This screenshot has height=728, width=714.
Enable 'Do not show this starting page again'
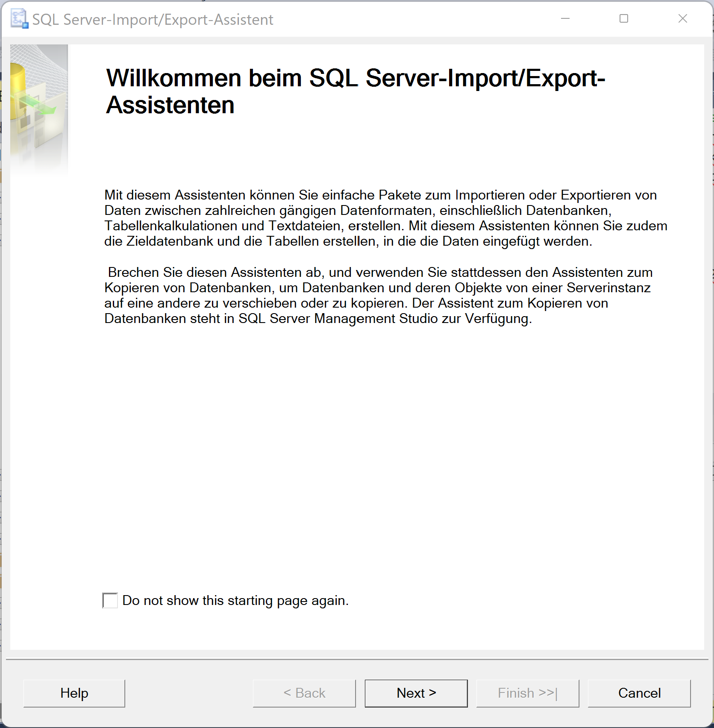pyautogui.click(x=110, y=600)
